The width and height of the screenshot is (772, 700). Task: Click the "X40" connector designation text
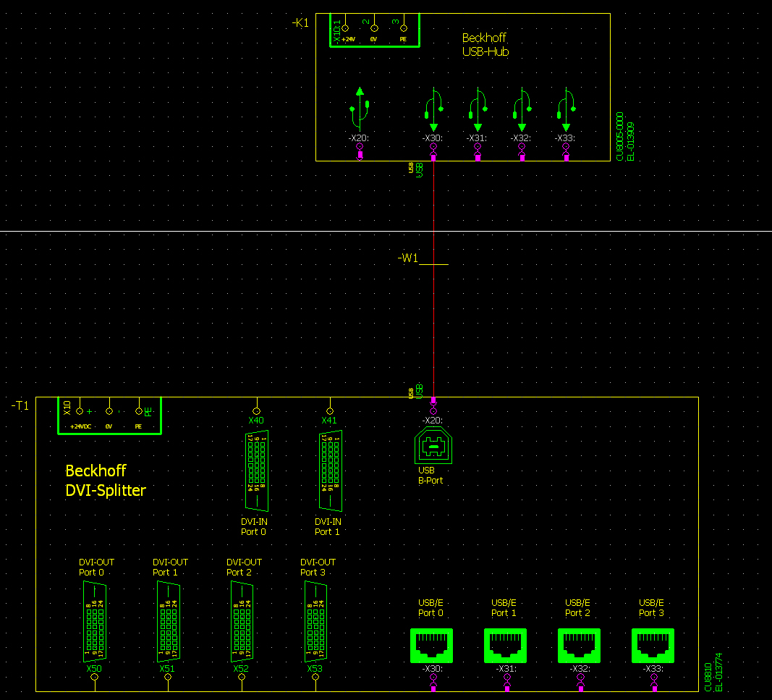coord(256,420)
